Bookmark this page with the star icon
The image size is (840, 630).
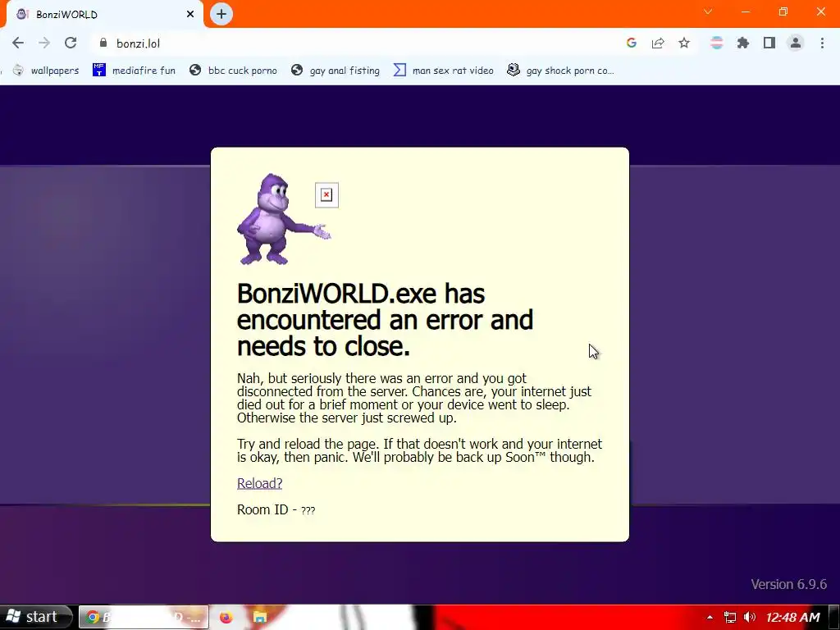(684, 43)
